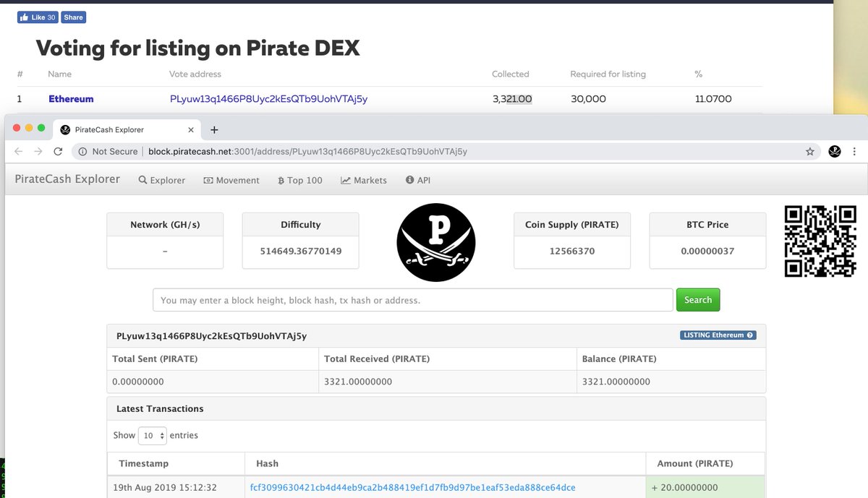The height and width of the screenshot is (498, 868).
Task: Bookmark this page with star icon
Action: 810,152
